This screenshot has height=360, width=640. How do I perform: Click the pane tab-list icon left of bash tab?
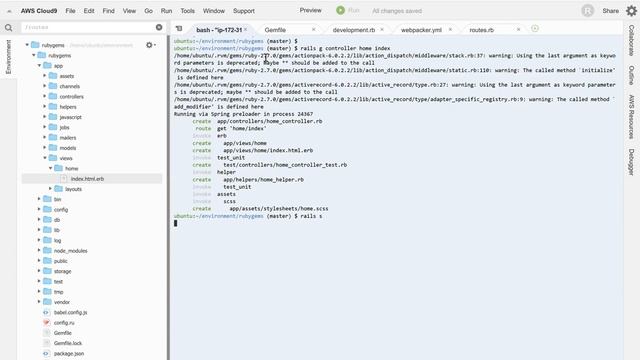[179, 29]
